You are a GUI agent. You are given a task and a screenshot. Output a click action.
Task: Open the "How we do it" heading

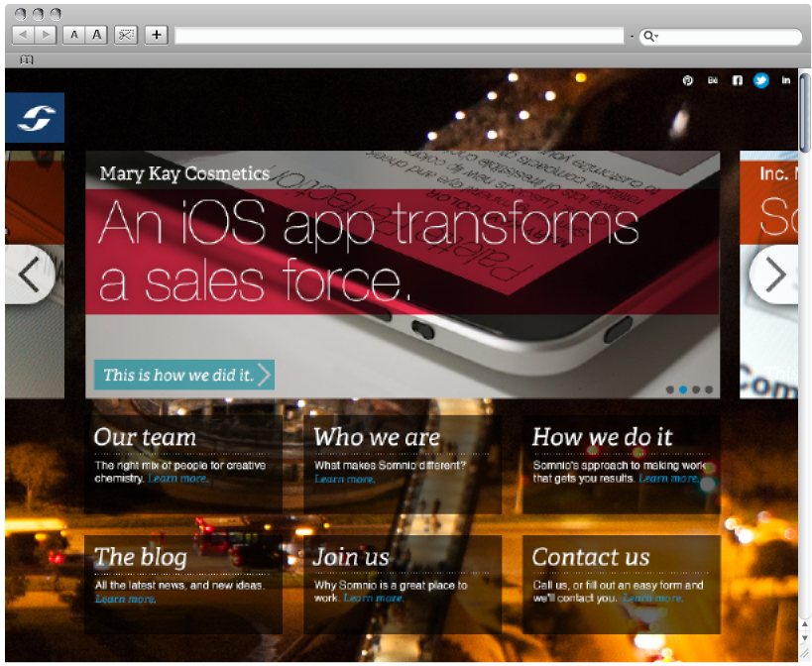602,438
